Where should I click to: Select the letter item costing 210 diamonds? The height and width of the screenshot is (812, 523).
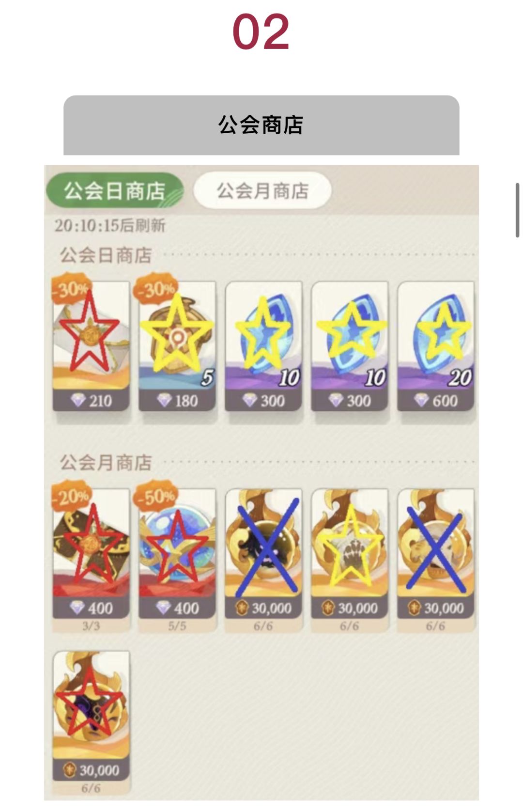tap(91, 346)
